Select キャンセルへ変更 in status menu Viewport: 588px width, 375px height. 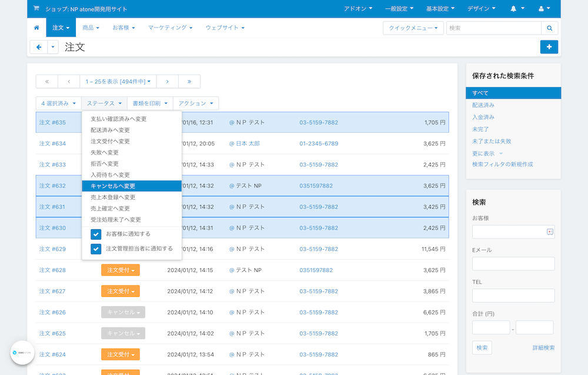(x=132, y=186)
